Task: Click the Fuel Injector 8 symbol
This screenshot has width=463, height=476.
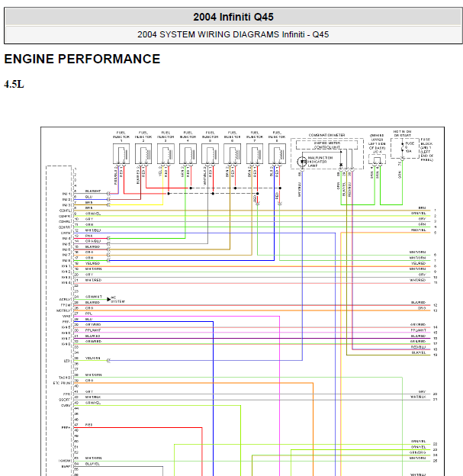Action: [277, 154]
